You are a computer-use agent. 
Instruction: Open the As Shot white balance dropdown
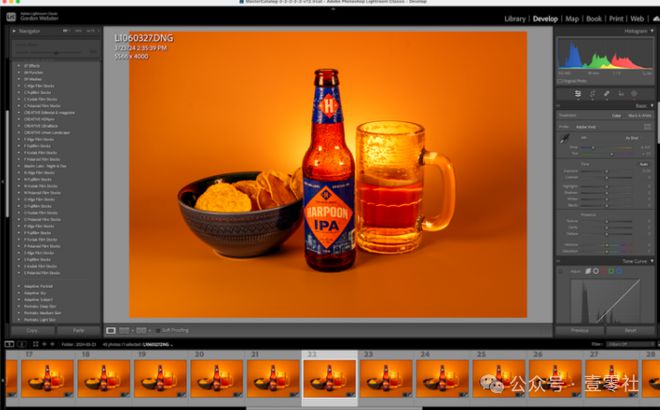(632, 138)
